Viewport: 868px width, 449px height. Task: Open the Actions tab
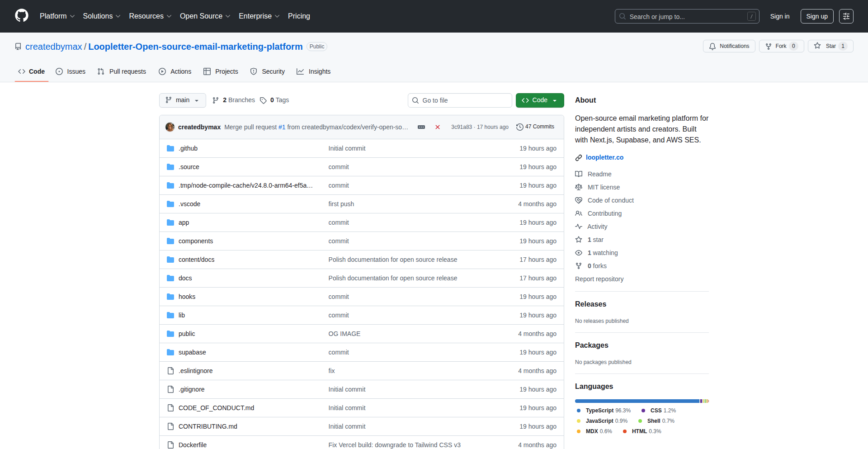(175, 71)
